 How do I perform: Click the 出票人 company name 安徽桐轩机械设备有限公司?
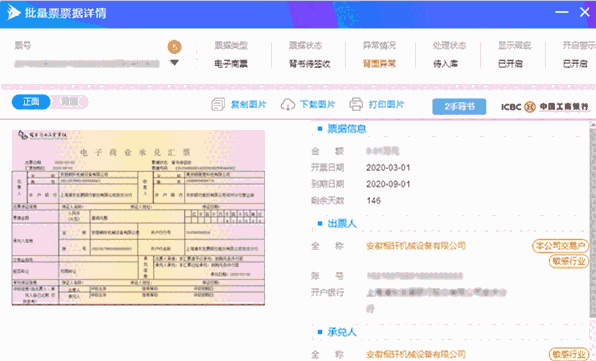click(416, 246)
